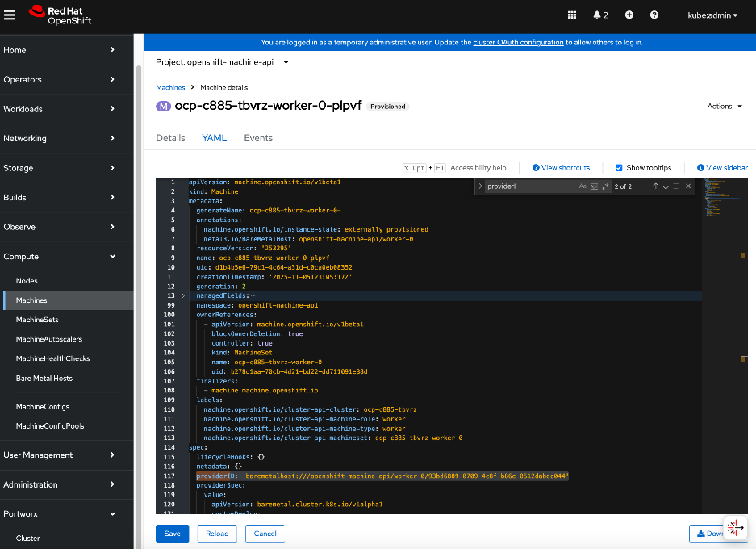The image size is (756, 549).
Task: Toggle regex mode in the search widget
Action: 605,186
